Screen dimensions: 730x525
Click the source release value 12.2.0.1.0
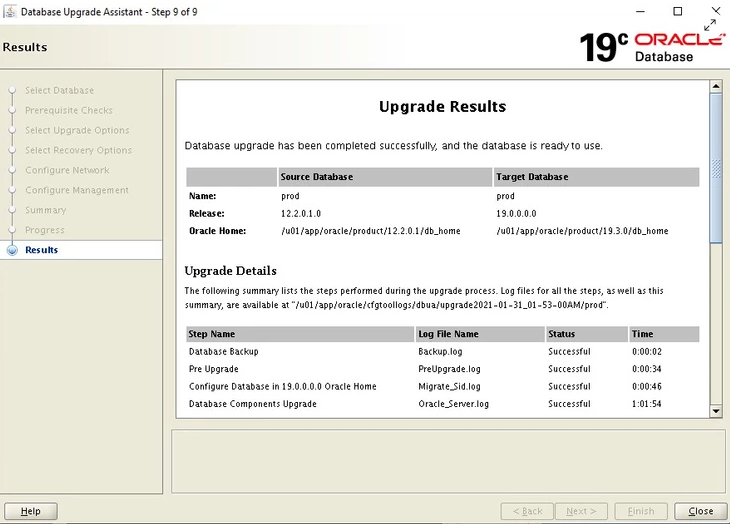[301, 214]
